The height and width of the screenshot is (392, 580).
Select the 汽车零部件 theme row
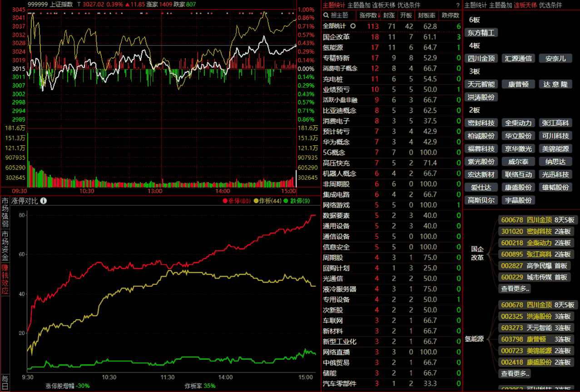[x=392, y=383]
